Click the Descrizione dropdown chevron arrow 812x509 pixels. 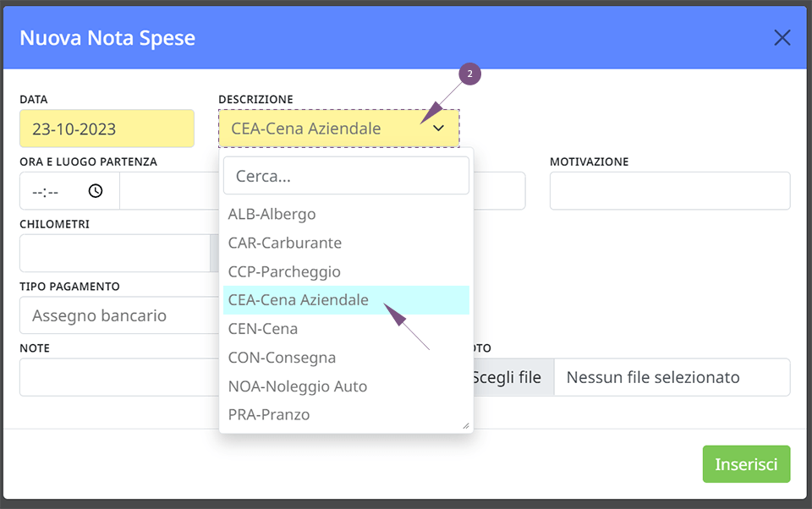tap(439, 129)
